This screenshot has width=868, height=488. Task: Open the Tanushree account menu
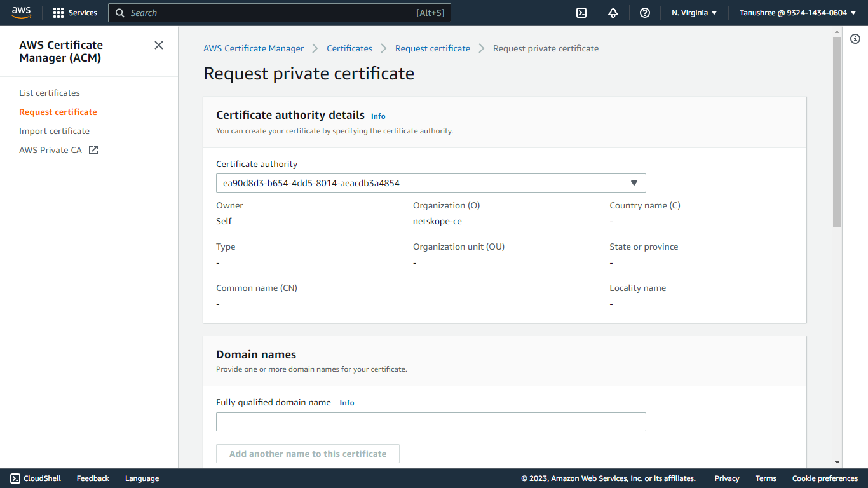pos(798,13)
